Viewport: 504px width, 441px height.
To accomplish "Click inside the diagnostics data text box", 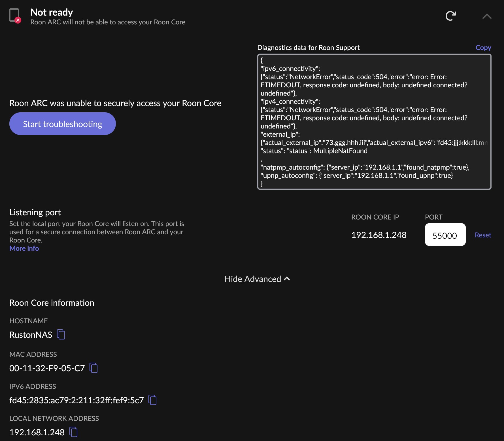I will tap(374, 122).
